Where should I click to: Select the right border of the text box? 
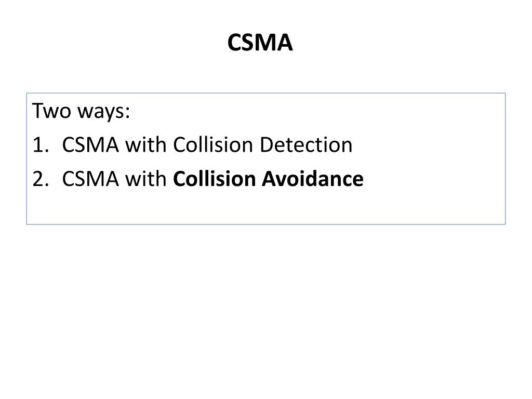pyautogui.click(x=505, y=158)
